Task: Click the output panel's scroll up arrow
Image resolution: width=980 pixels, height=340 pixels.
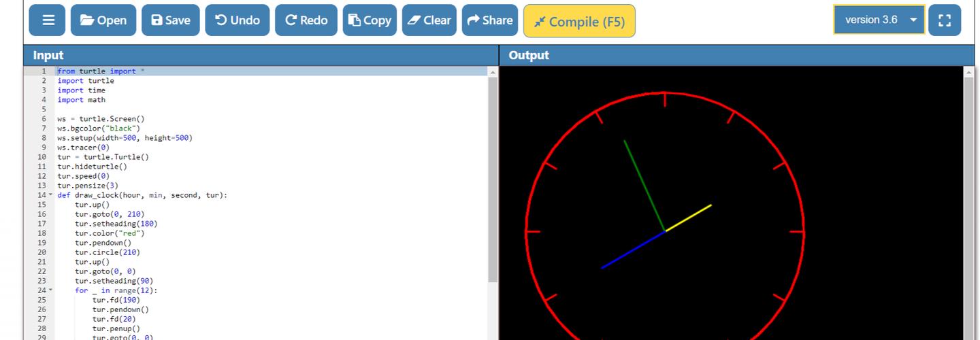Action: tap(968, 71)
